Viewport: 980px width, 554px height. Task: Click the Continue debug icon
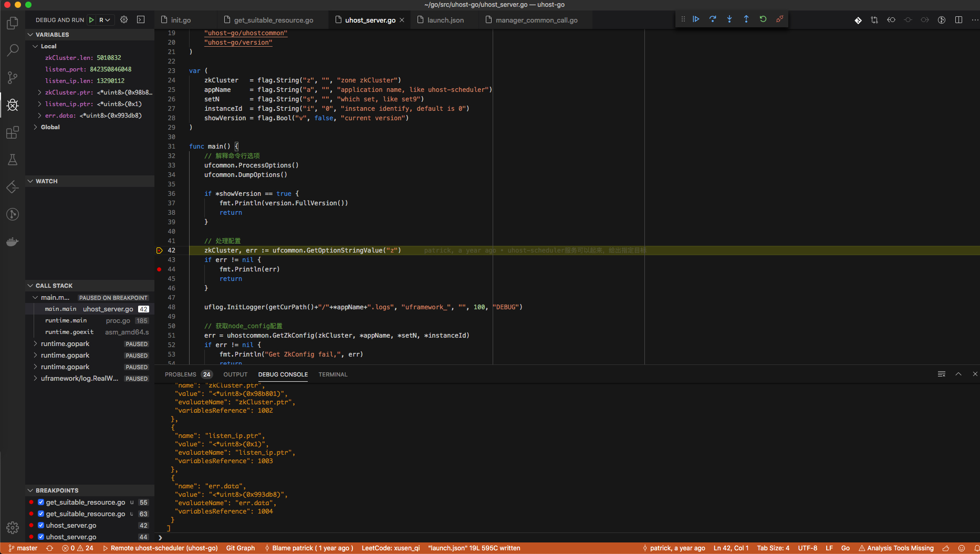(696, 18)
